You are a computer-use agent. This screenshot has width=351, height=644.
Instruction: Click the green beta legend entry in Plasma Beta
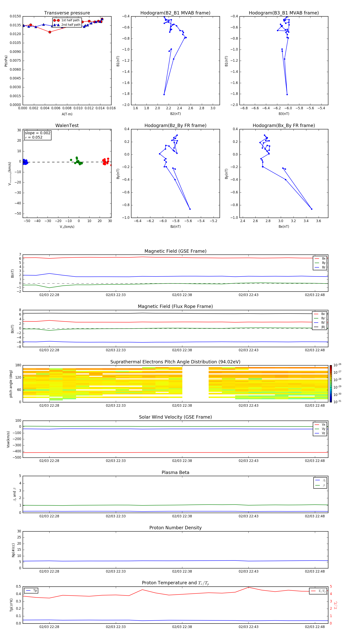(320, 485)
